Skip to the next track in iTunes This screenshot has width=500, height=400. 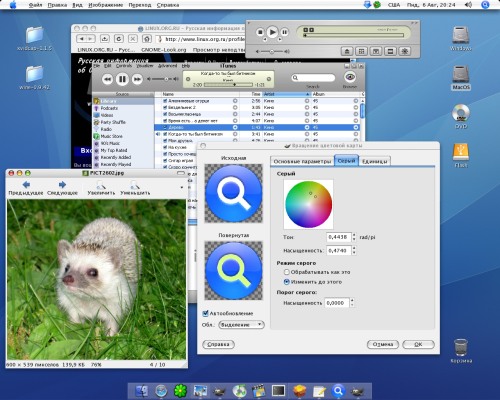[137, 79]
